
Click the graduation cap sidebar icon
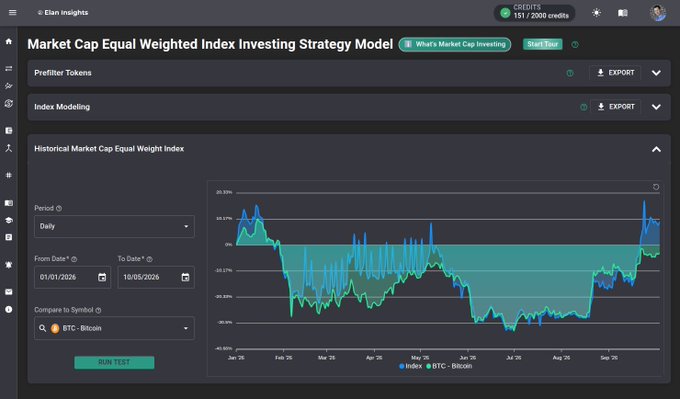click(x=9, y=220)
